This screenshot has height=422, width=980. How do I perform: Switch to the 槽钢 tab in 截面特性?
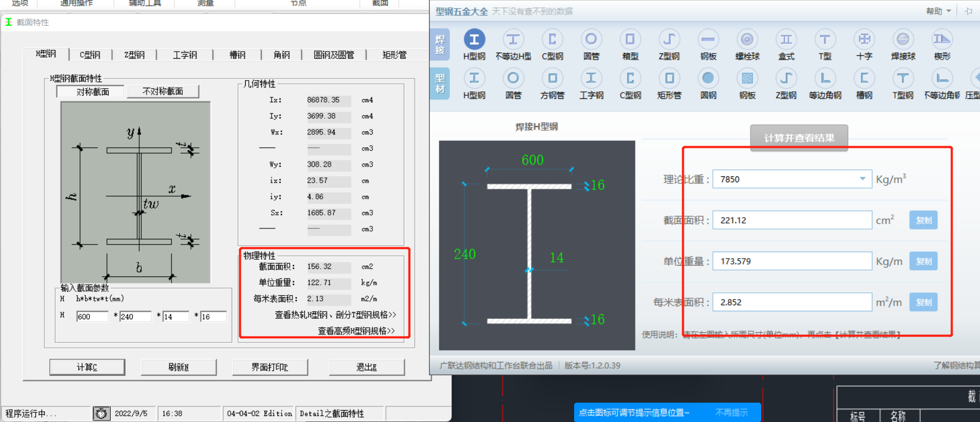coord(237,55)
